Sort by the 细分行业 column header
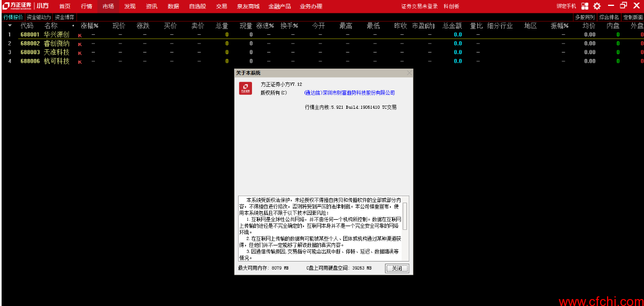 tap(500, 26)
